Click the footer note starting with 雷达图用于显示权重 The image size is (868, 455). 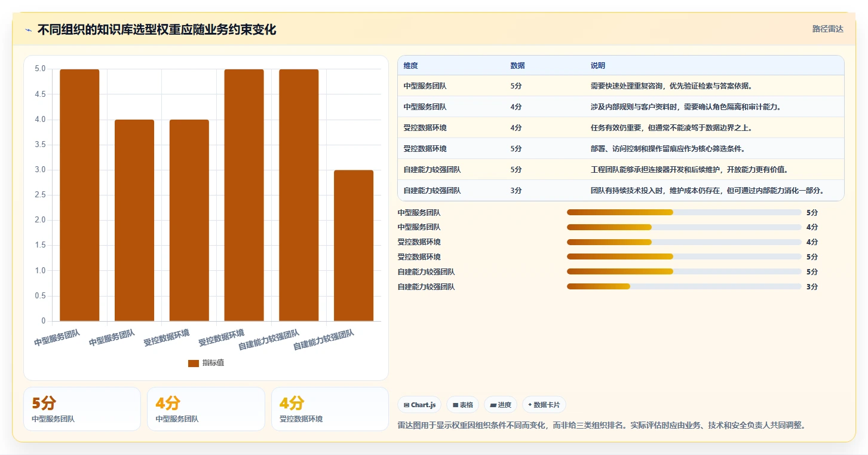(602, 426)
